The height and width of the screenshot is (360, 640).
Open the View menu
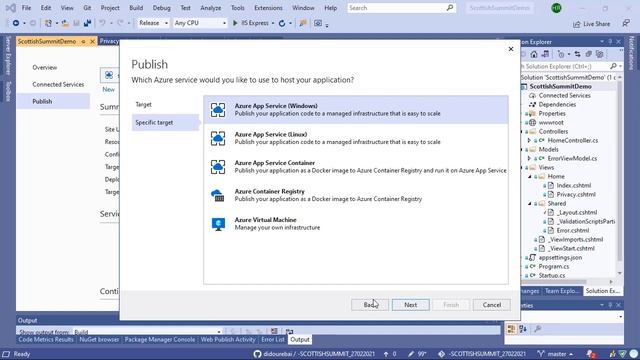click(67, 8)
